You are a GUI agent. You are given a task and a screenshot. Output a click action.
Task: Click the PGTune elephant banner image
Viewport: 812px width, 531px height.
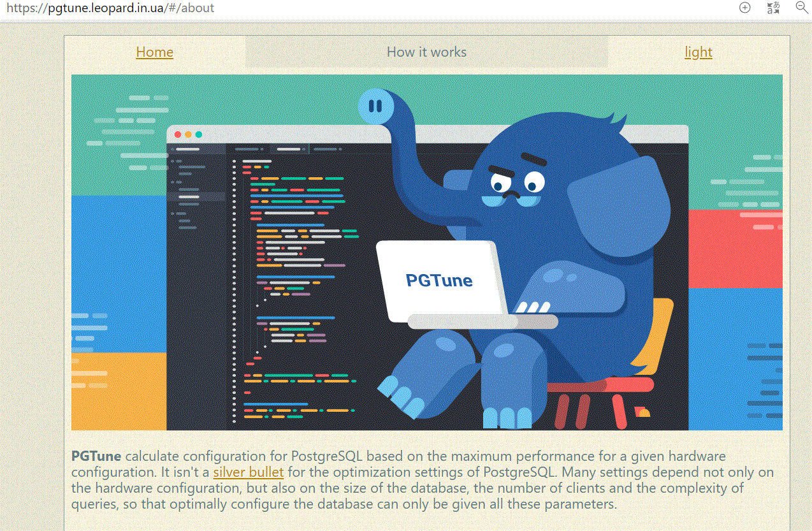click(426, 252)
